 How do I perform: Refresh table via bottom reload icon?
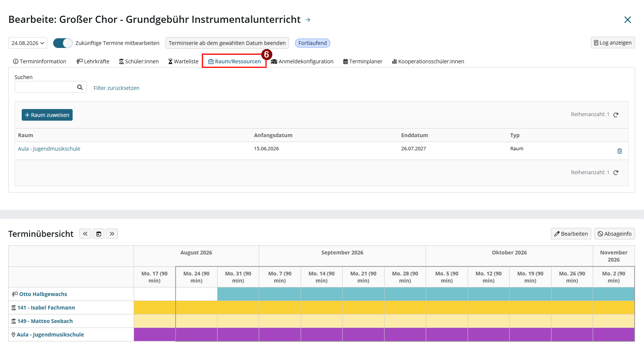click(616, 173)
